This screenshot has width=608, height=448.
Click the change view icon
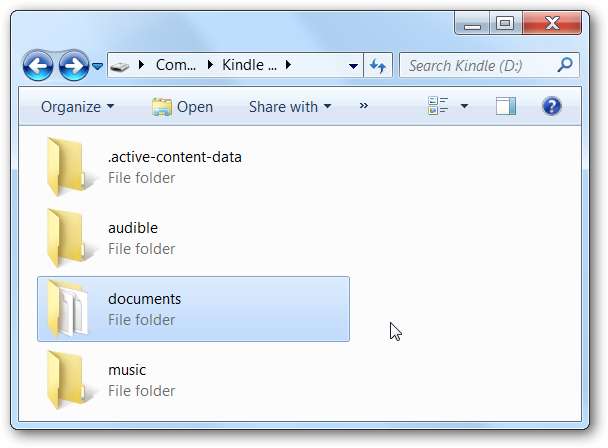point(438,106)
